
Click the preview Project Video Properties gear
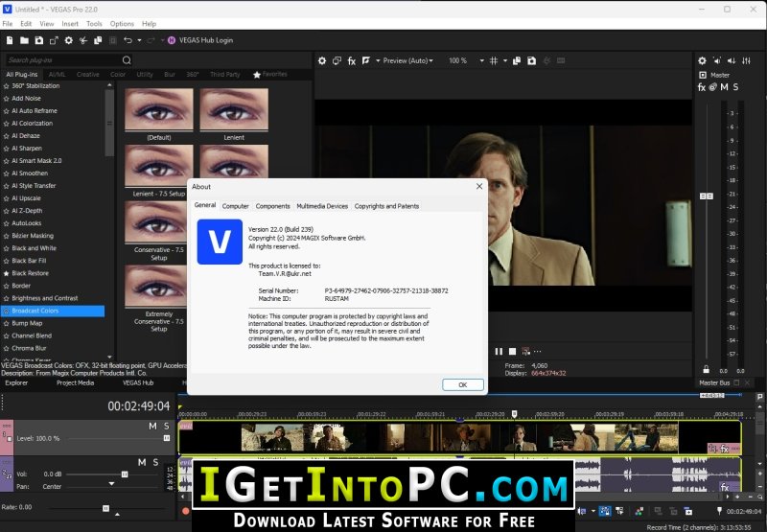point(322,60)
